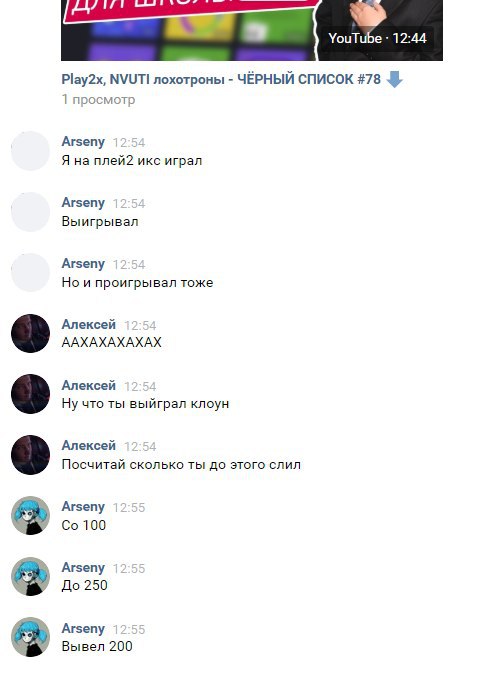This screenshot has height=678, width=499.
Task: Open Arseny's blue-haired avatar beside 'Вывел 200'
Action: click(30, 637)
